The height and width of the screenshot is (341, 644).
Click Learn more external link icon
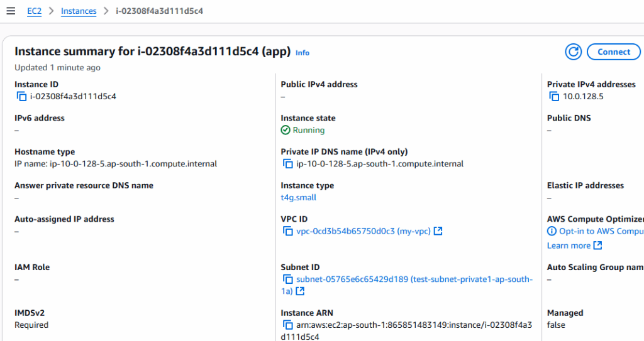point(598,246)
